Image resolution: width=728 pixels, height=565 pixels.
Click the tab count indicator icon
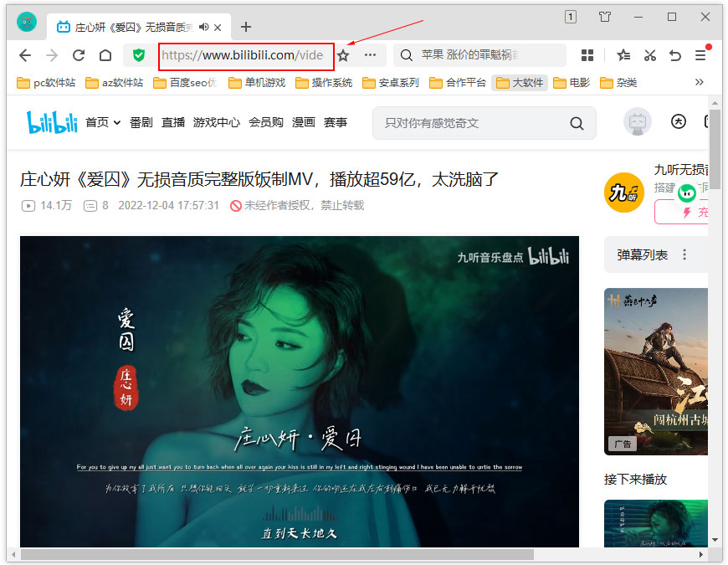(571, 18)
